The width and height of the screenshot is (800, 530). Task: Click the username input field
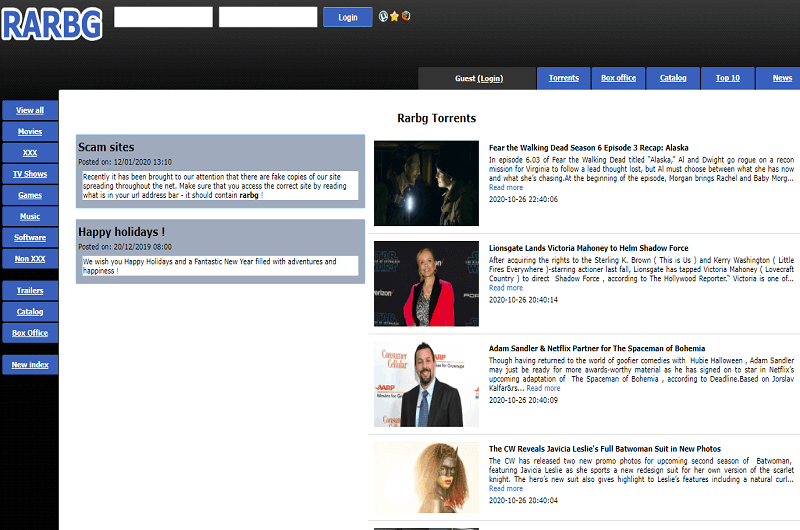tap(163, 17)
